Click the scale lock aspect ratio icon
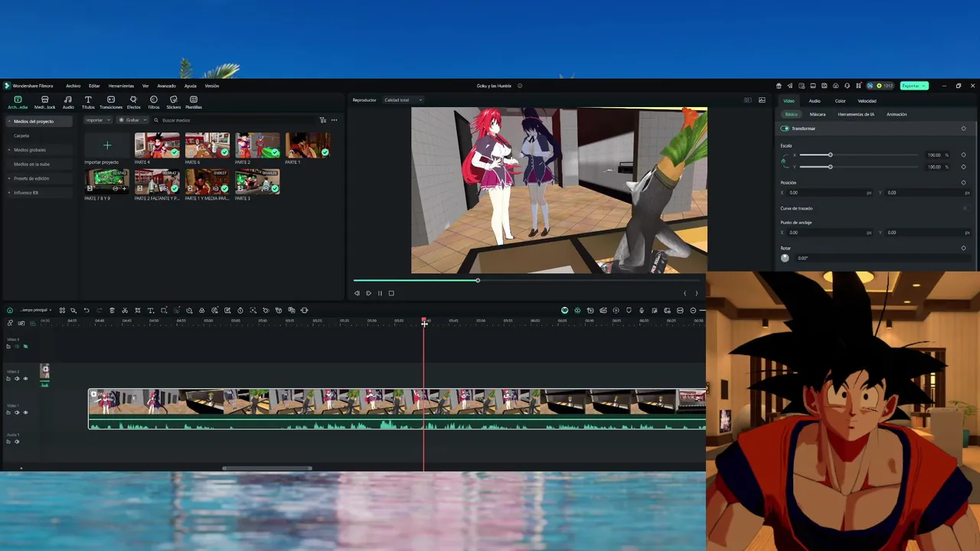This screenshot has width=980, height=551. [x=783, y=161]
